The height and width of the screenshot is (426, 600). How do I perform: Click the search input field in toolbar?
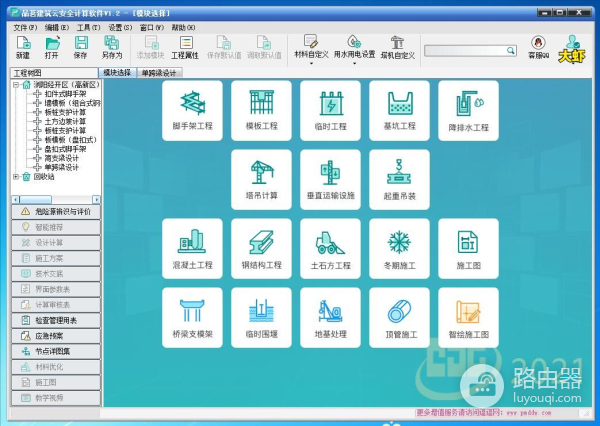pyautogui.click(x=469, y=49)
